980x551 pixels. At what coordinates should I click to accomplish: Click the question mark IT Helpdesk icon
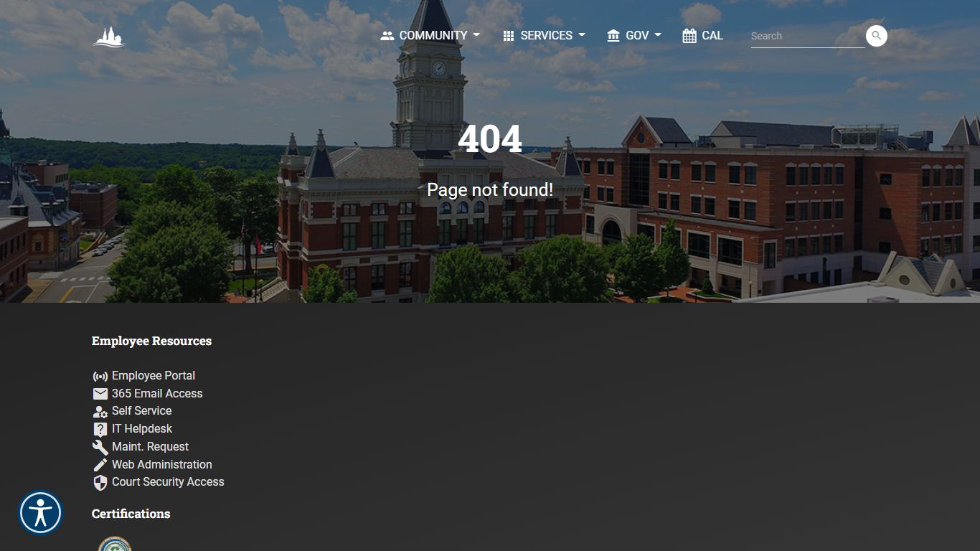(x=100, y=429)
